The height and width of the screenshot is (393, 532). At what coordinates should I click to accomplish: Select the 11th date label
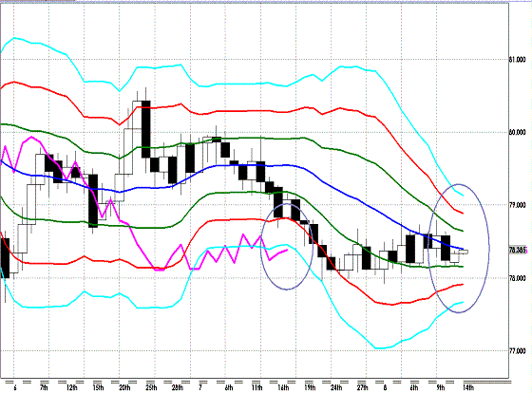[x=256, y=387]
